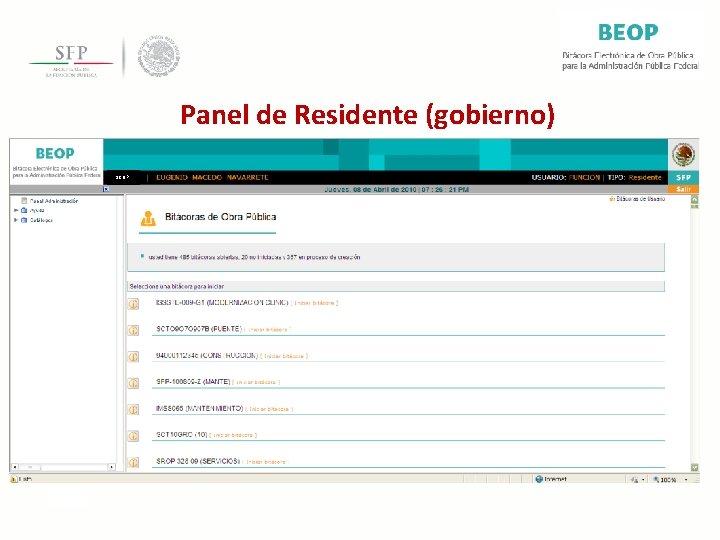
Task: Click the black header menu button left
Action: click(122, 177)
